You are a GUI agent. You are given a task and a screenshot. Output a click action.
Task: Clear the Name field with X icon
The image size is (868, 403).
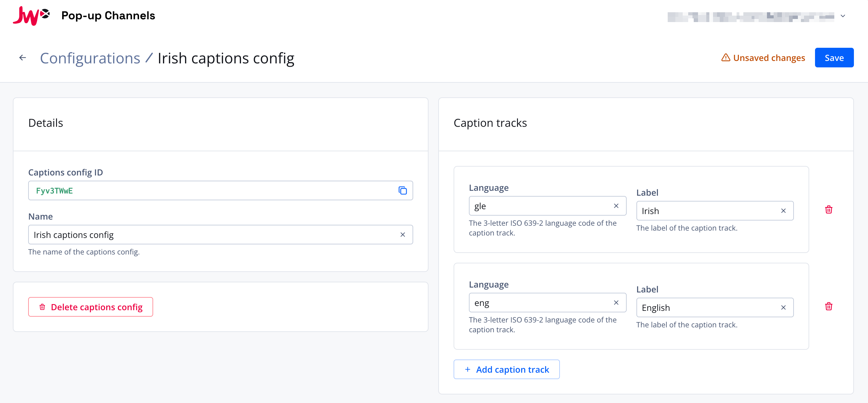(x=403, y=235)
